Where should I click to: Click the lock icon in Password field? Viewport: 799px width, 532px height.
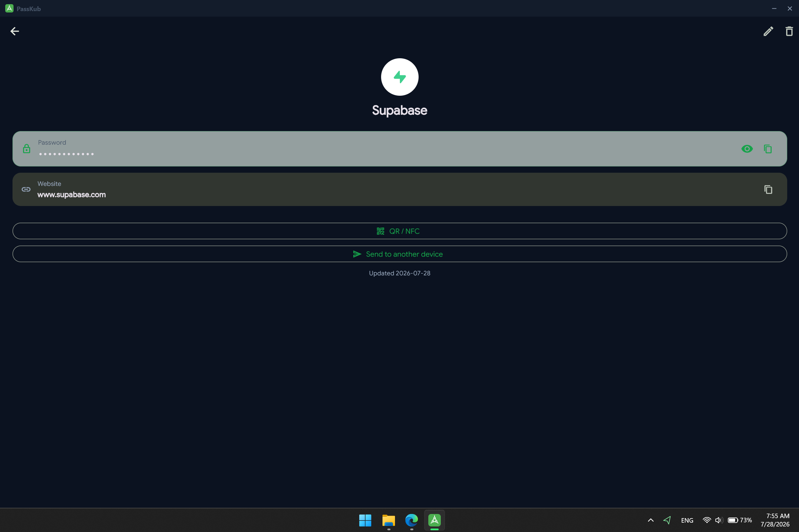click(x=26, y=149)
